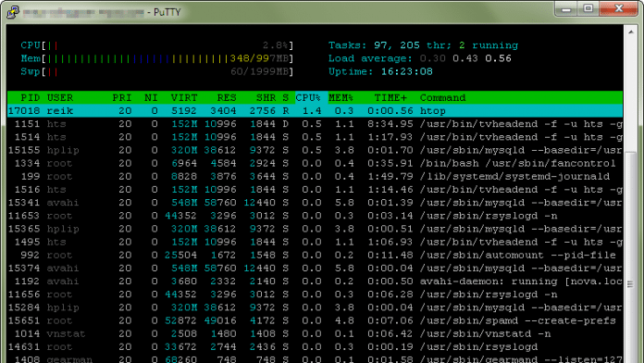Image resolution: width=644 pixels, height=363 pixels.
Task: Click the Uptime 16:23:08 text
Action: [380, 71]
